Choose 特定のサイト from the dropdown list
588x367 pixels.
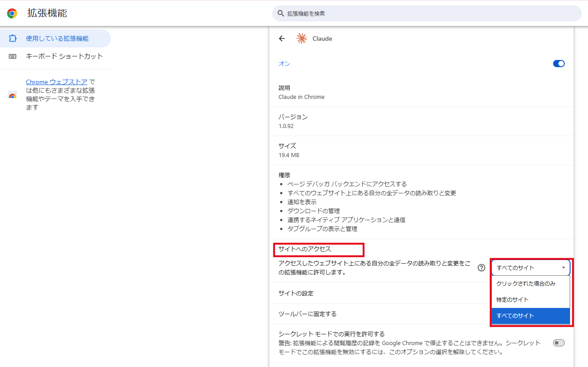point(531,299)
